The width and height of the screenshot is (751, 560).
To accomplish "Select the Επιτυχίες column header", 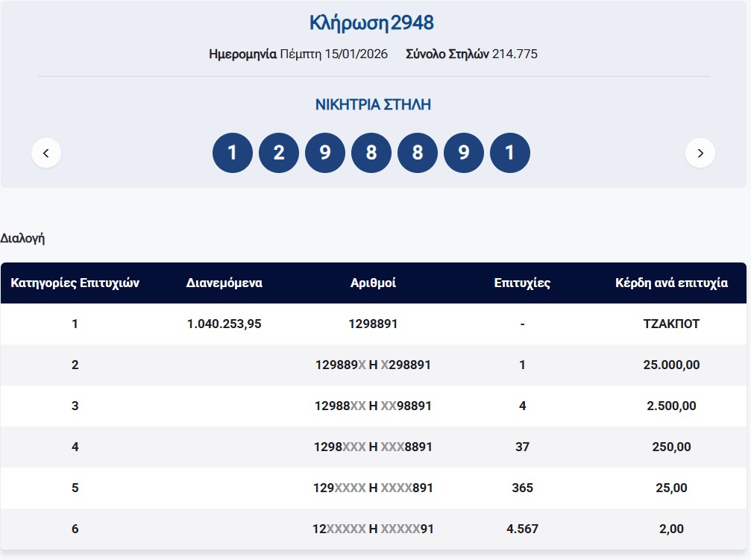I will pyautogui.click(x=522, y=283).
